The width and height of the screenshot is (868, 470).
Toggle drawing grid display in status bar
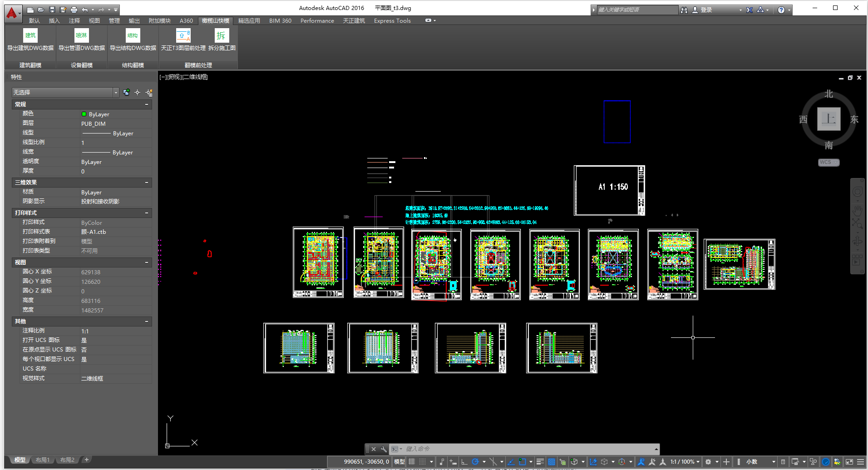click(x=412, y=462)
